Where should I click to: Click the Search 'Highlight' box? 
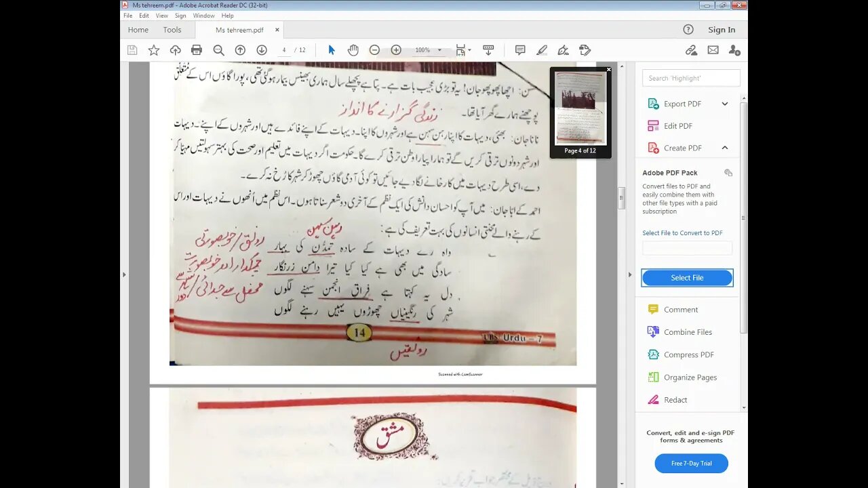click(x=691, y=78)
